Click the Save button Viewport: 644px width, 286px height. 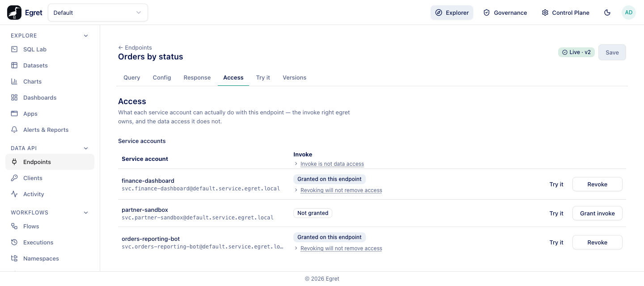click(612, 52)
